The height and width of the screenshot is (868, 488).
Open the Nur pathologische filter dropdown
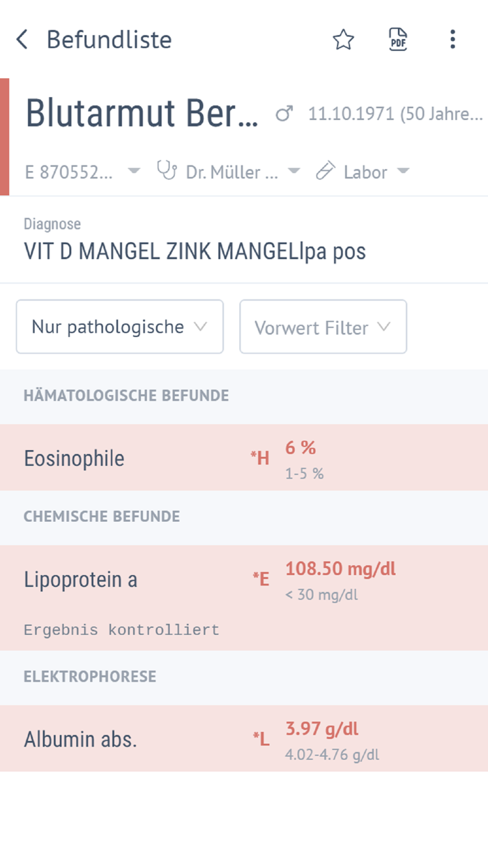click(x=119, y=327)
